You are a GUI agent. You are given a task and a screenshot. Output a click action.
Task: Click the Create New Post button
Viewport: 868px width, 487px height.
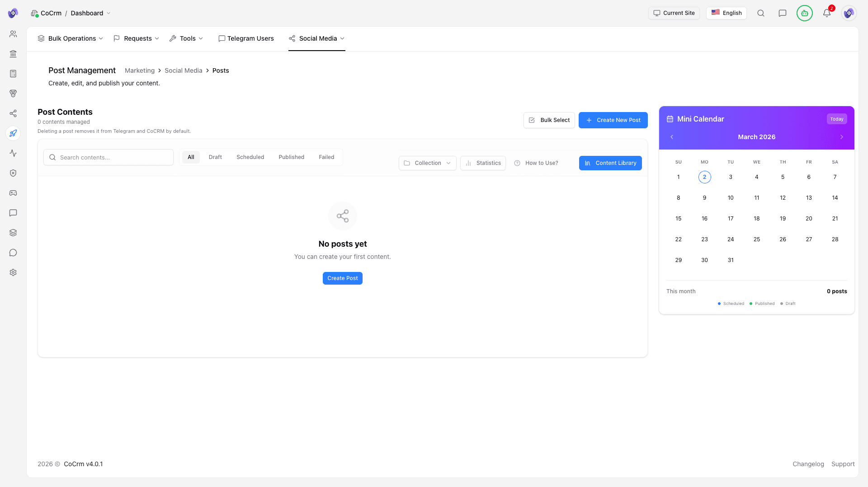613,120
